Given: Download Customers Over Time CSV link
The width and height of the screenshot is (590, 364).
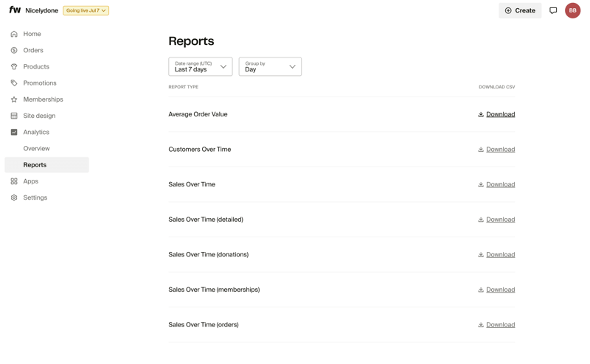Looking at the screenshot, I should [x=501, y=150].
